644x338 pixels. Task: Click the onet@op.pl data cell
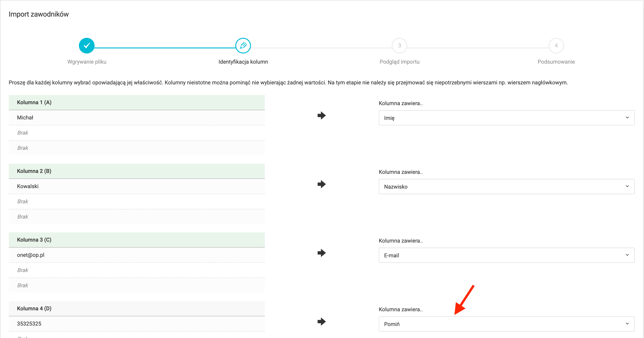click(x=30, y=255)
